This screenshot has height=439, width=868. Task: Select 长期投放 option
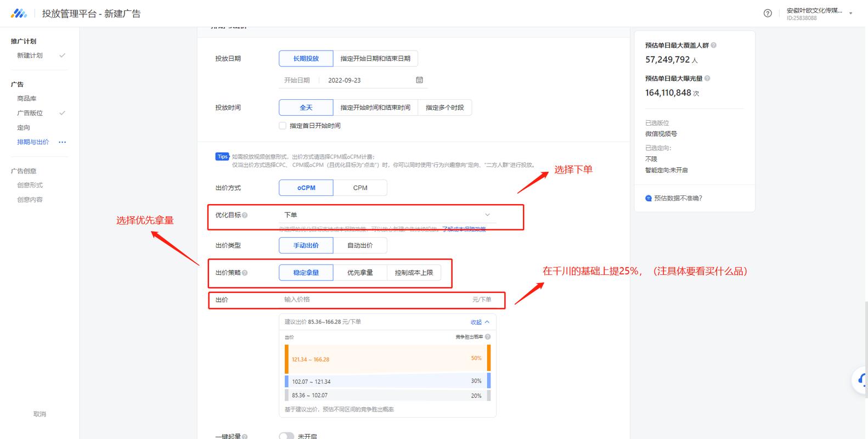(x=306, y=58)
